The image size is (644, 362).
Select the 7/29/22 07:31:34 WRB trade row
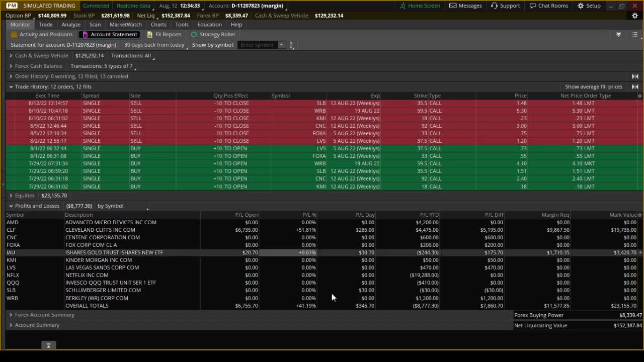[322, 163]
